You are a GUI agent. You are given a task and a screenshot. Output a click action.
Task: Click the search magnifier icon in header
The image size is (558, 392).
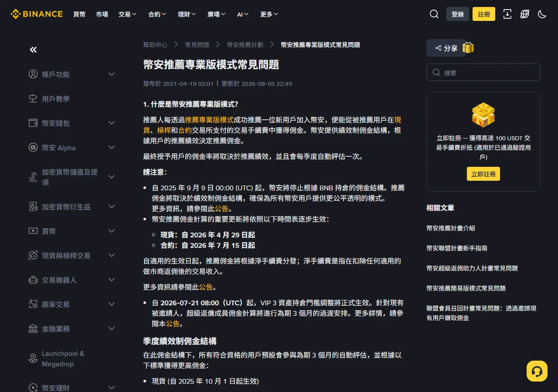coord(434,14)
